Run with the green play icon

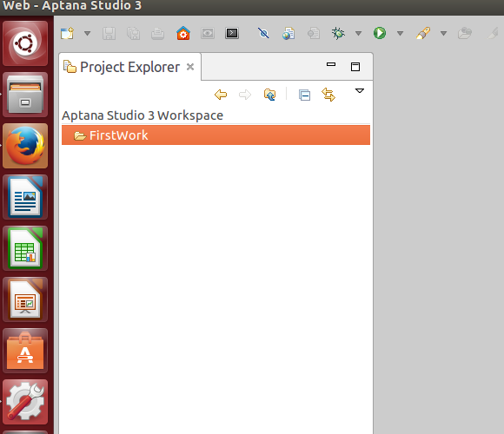380,33
